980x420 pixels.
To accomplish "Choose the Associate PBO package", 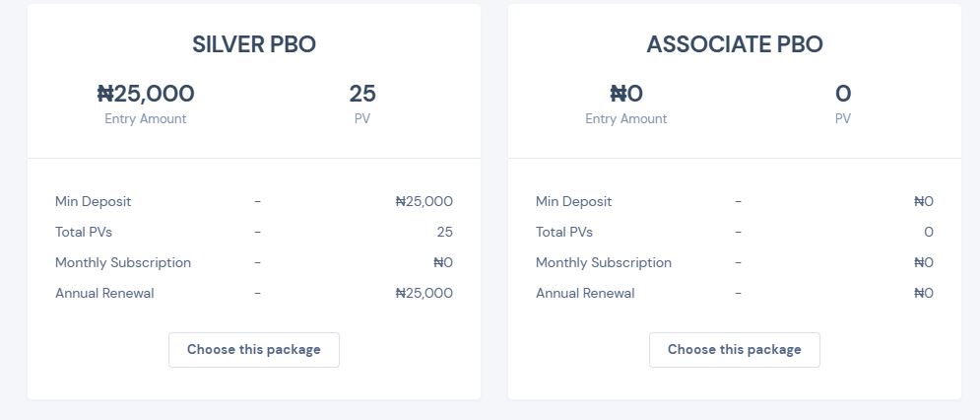I will coord(735,349).
